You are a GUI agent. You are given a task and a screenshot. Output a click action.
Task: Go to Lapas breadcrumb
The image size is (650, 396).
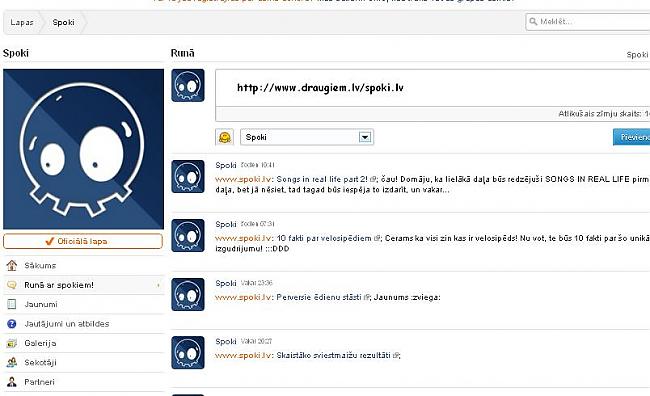click(x=22, y=22)
